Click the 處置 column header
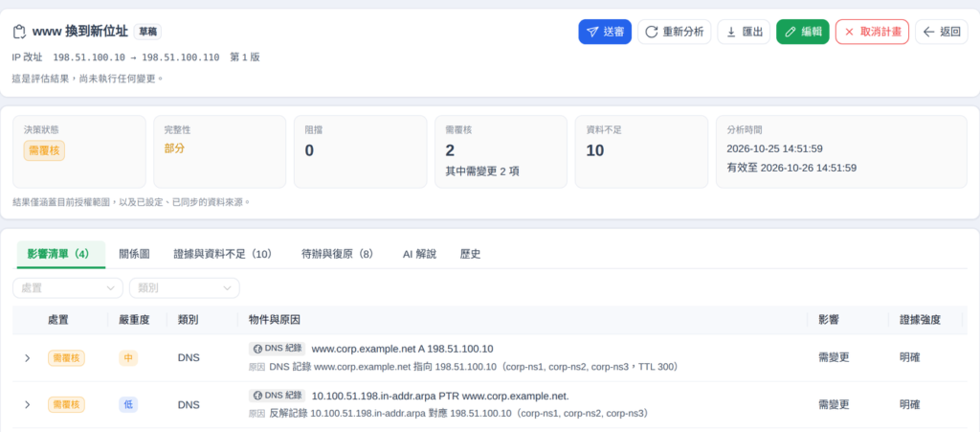This screenshot has height=432, width=980. pyautogui.click(x=58, y=320)
